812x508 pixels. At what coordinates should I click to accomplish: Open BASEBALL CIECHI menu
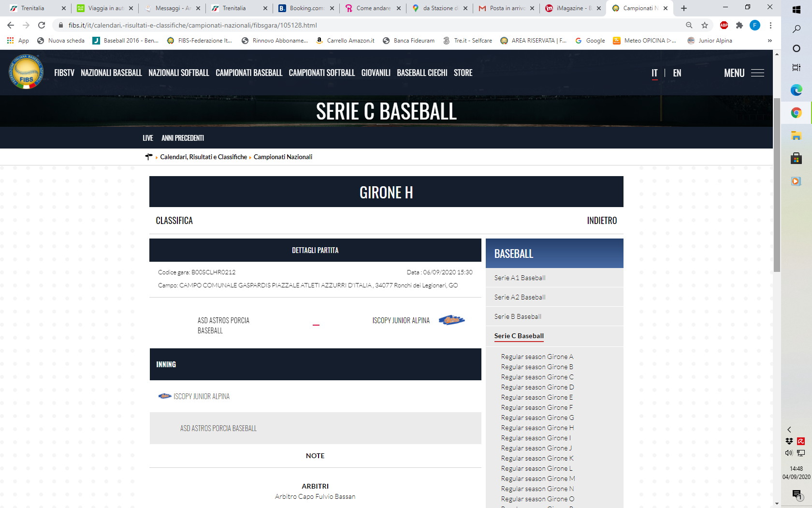[422, 73]
